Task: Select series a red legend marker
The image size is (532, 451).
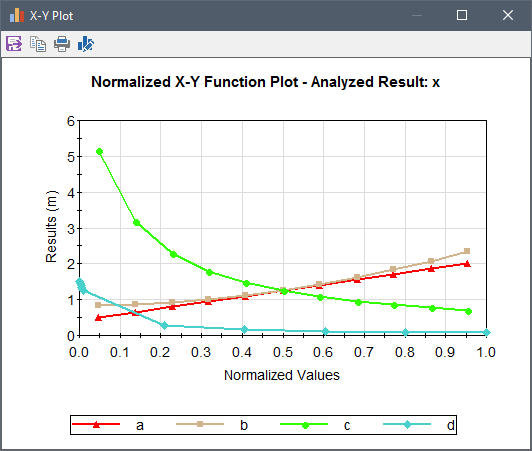Action: (96, 425)
